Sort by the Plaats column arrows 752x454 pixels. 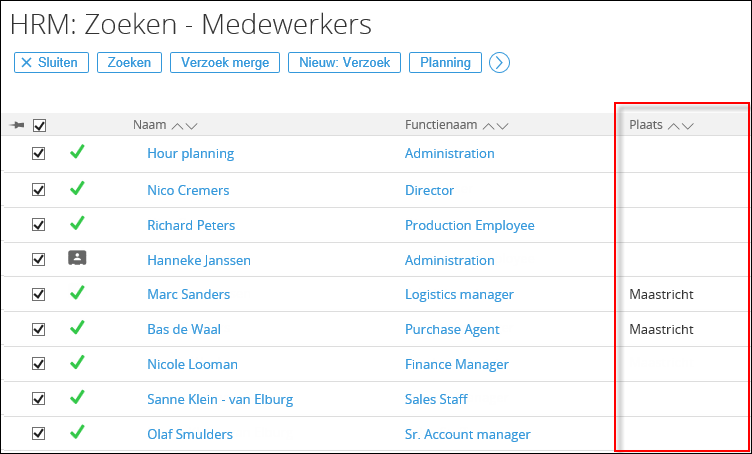tap(681, 126)
